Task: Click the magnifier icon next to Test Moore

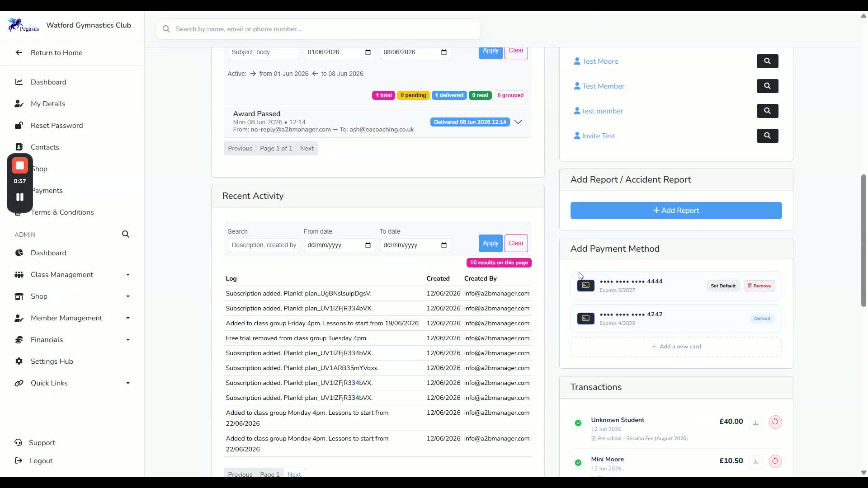Action: (x=767, y=61)
